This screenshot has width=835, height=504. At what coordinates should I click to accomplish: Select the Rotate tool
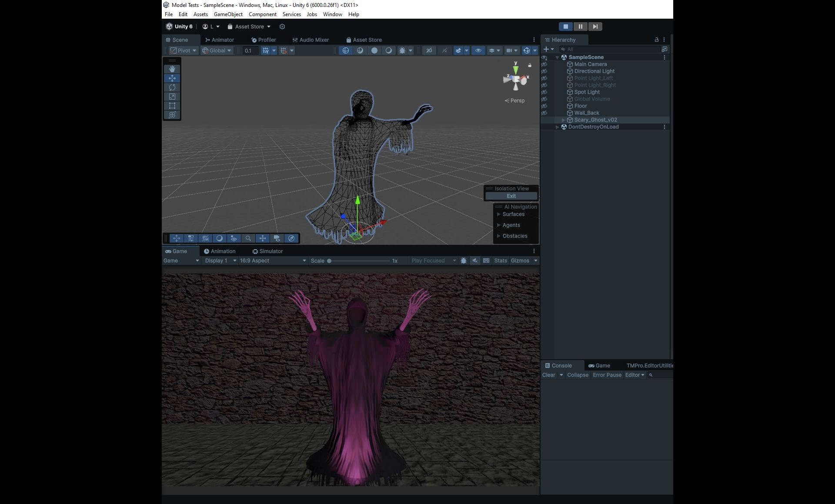172,87
